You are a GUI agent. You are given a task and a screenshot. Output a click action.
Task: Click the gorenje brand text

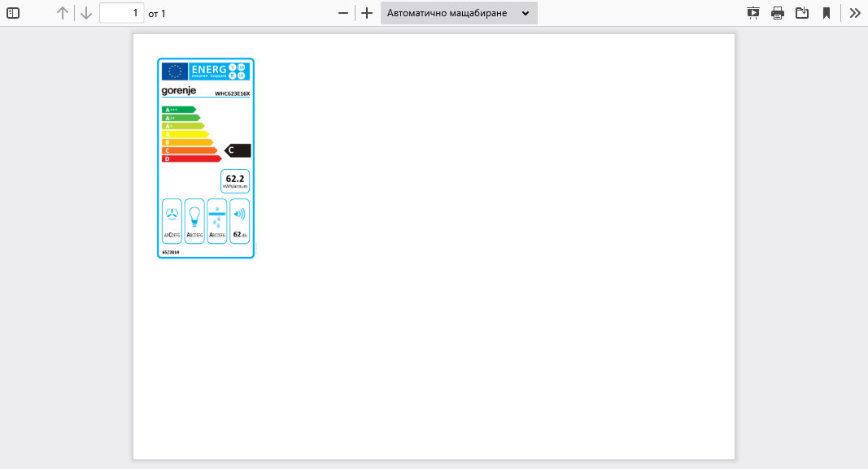(x=179, y=91)
